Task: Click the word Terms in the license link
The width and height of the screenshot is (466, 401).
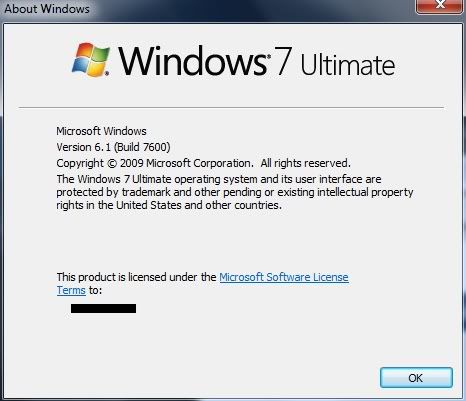Action: (x=71, y=290)
